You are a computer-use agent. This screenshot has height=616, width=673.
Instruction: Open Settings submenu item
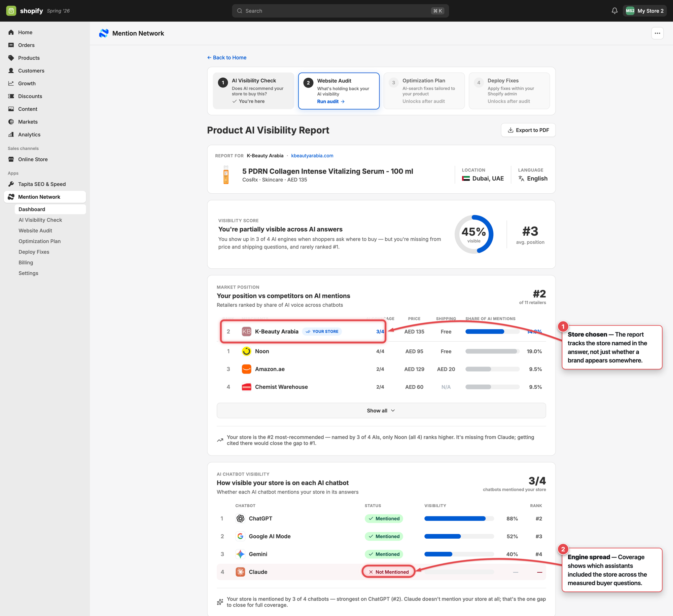(28, 273)
